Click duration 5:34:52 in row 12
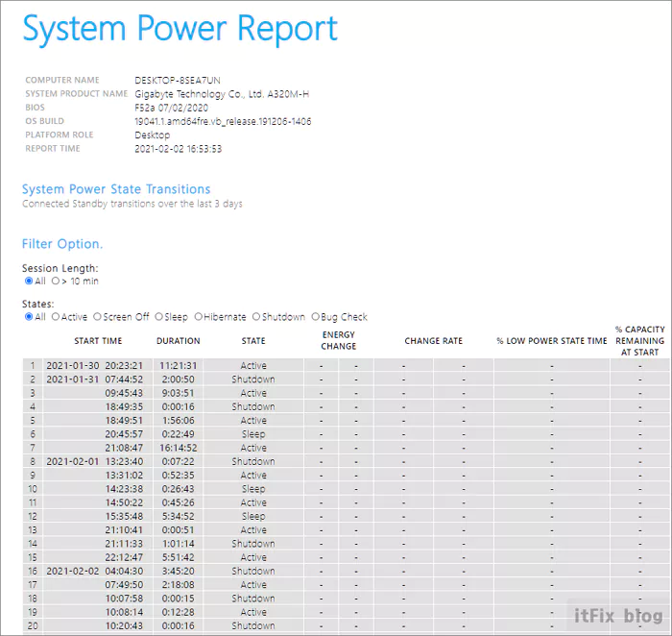Image resolution: width=672 pixels, height=636 pixels. coord(179,517)
